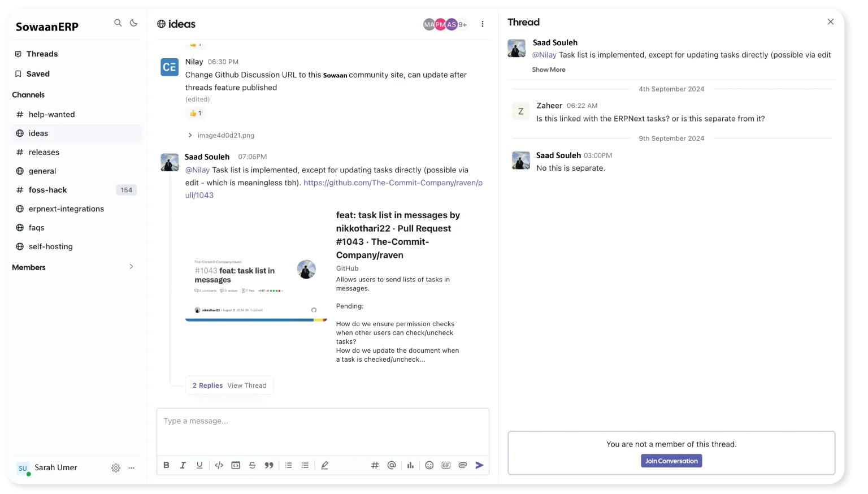
Task: Focus the Type a message input
Action: [323, 432]
